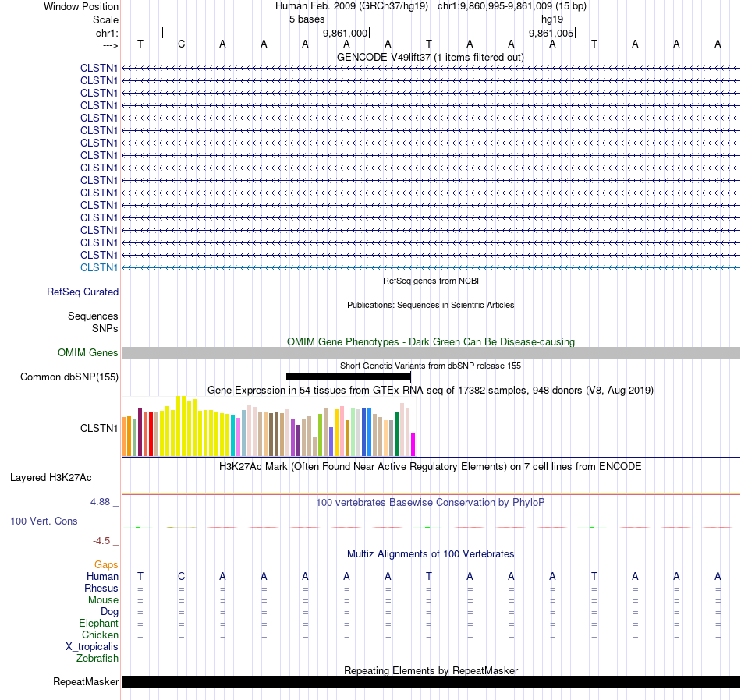Click the 100 Vert. Cons track label
Screen dimensions: 741x700
pos(44,521)
